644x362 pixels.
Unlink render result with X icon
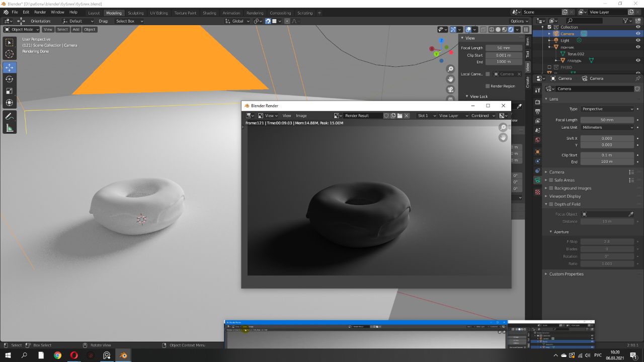(407, 116)
